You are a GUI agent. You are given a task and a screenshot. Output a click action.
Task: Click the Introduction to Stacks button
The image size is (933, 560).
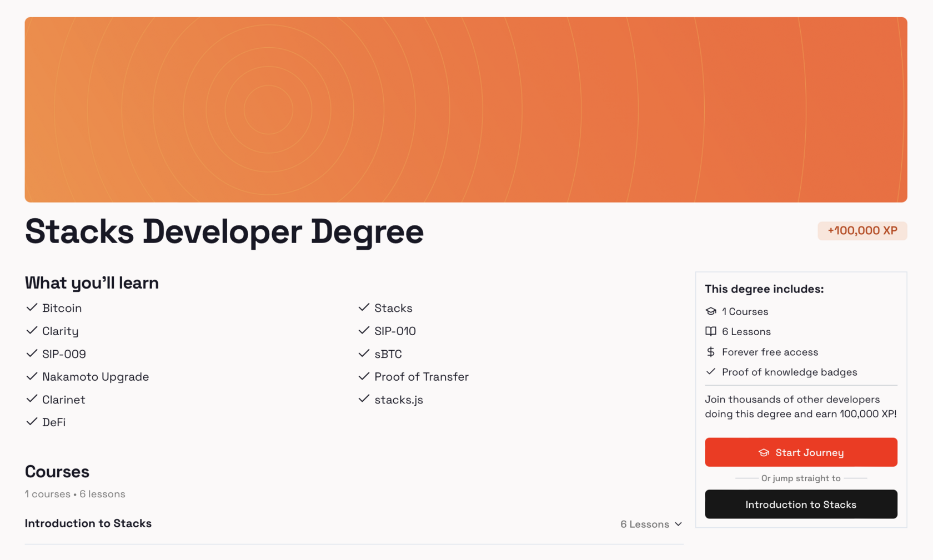click(800, 504)
